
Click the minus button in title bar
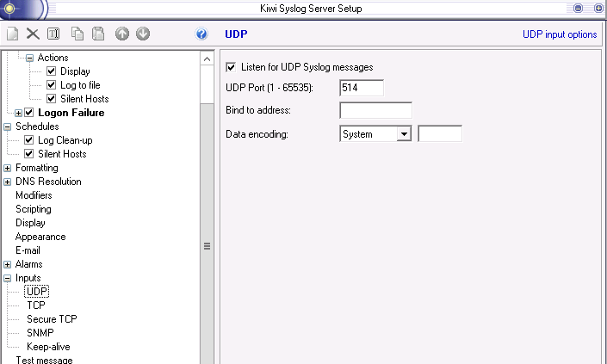578,8
